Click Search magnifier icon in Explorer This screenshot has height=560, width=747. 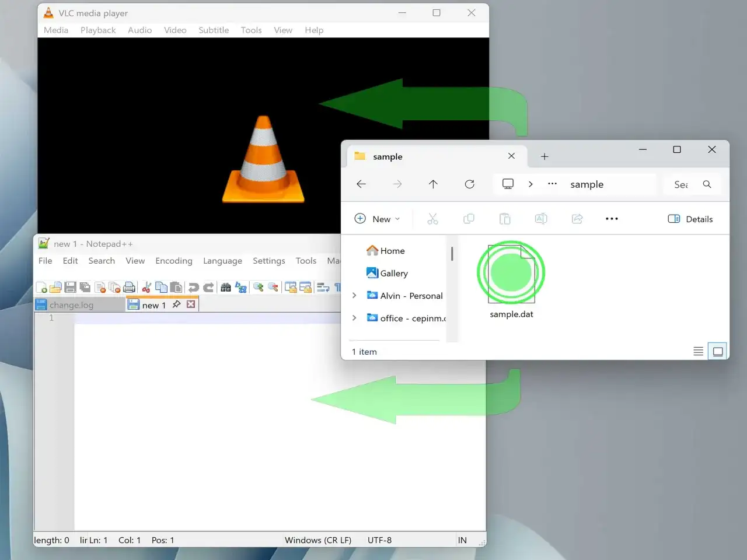[707, 184]
